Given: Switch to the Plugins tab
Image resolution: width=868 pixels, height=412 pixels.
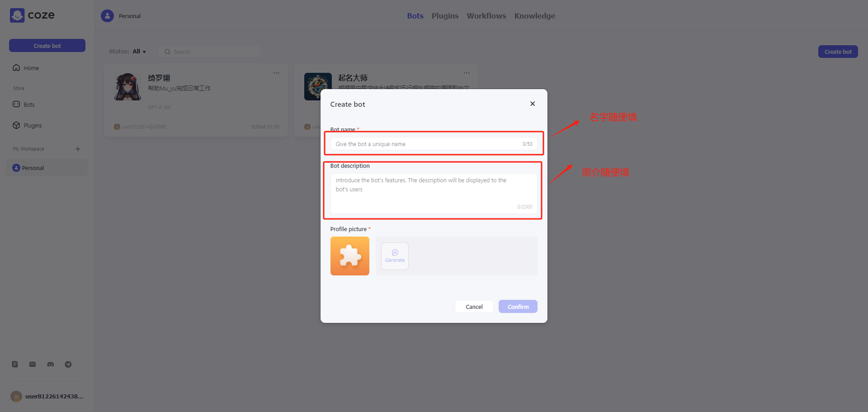Looking at the screenshot, I should click(445, 16).
